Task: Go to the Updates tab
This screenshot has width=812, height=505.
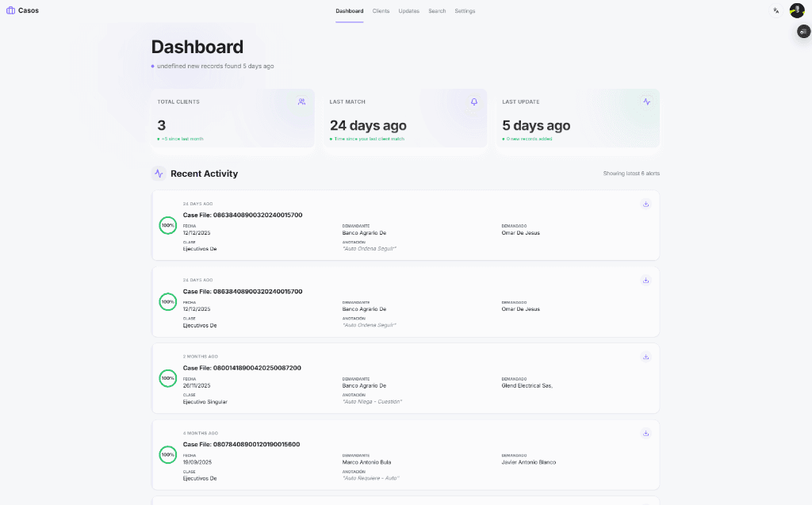Action: (408, 11)
